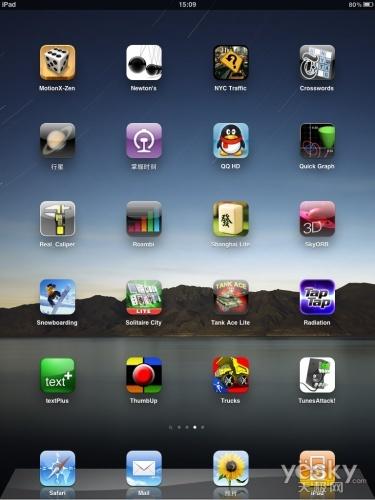The height and width of the screenshot is (500, 375).
Task: Go to first home screen page dot
Action: coord(171,427)
